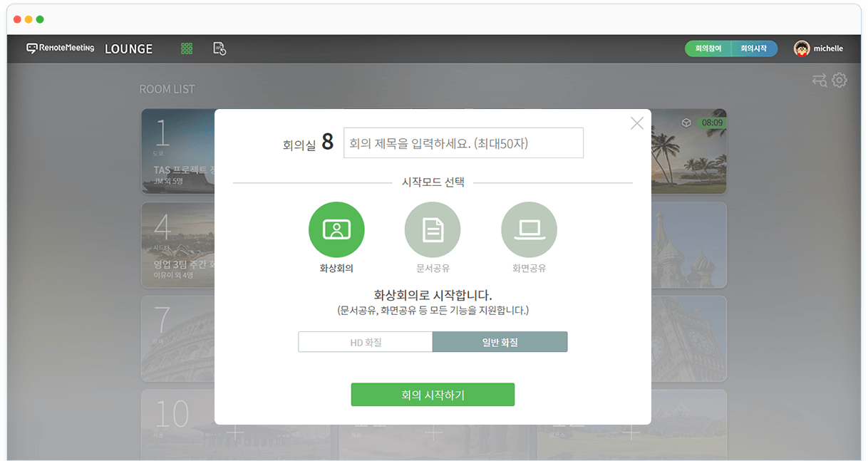868x461 pixels.
Task: Open the room grid view icon
Action: [187, 48]
